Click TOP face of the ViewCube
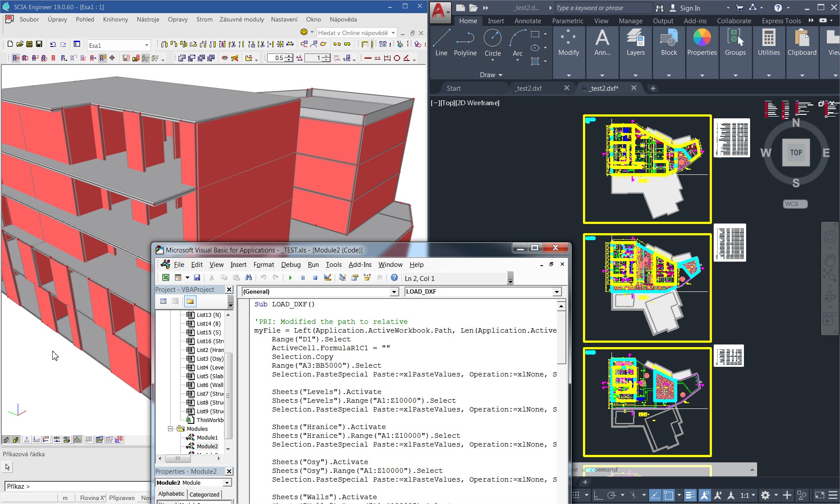Image resolution: width=840 pixels, height=504 pixels. pyautogui.click(x=796, y=153)
